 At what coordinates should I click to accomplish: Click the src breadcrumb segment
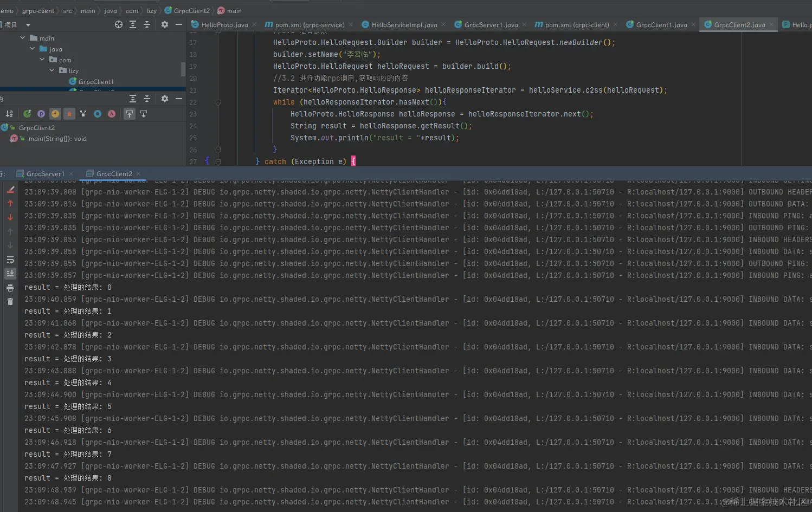point(67,11)
